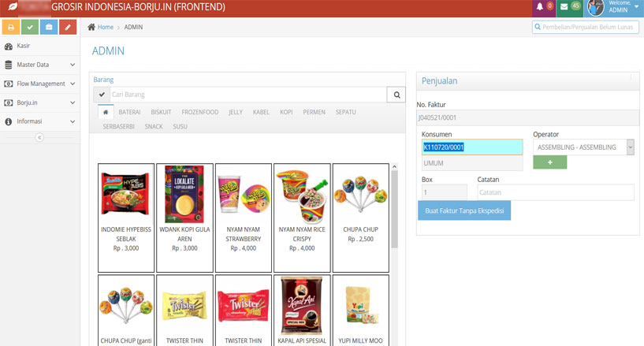
Task: Click Buat Faktur Tanpa Ekspedisi button
Action: point(464,210)
